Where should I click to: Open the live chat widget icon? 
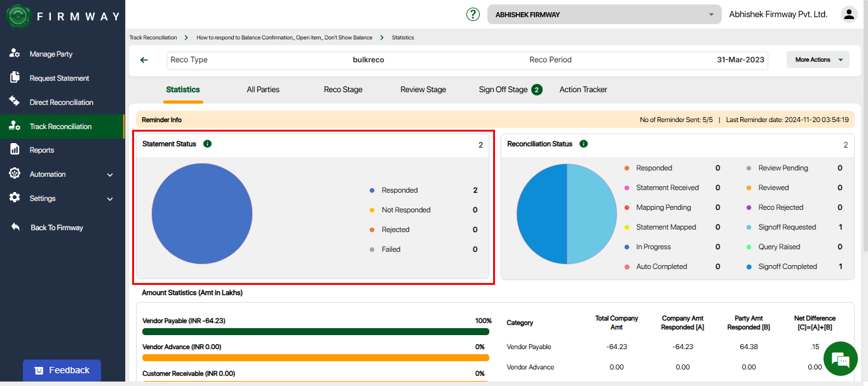[840, 360]
